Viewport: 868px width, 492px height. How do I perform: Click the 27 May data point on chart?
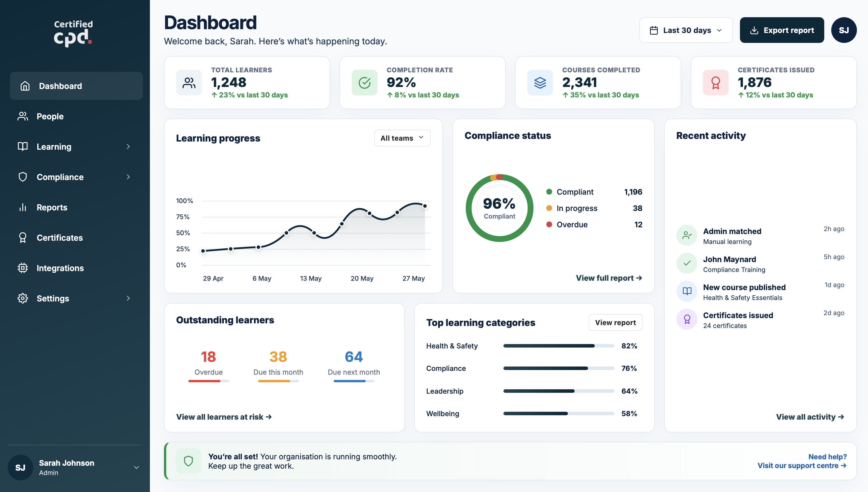click(425, 206)
